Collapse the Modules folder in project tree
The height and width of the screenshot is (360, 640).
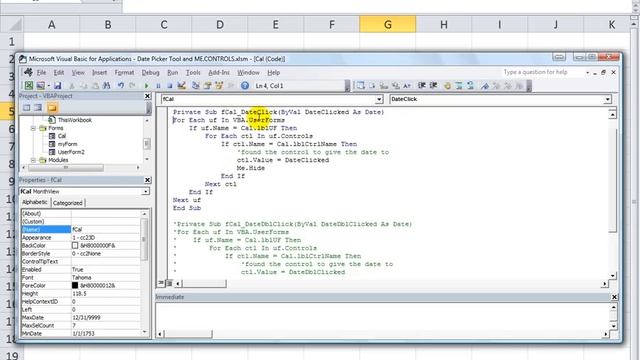(x=33, y=160)
